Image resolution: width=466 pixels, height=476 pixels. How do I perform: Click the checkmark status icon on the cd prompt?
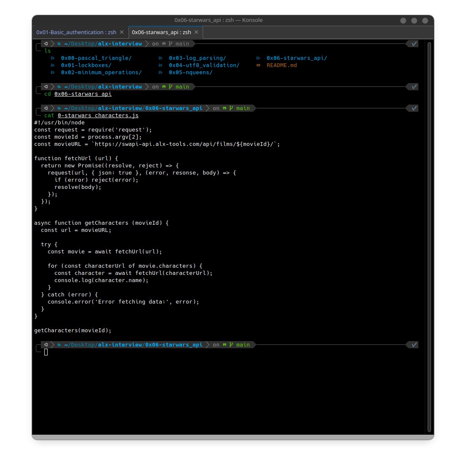point(414,87)
